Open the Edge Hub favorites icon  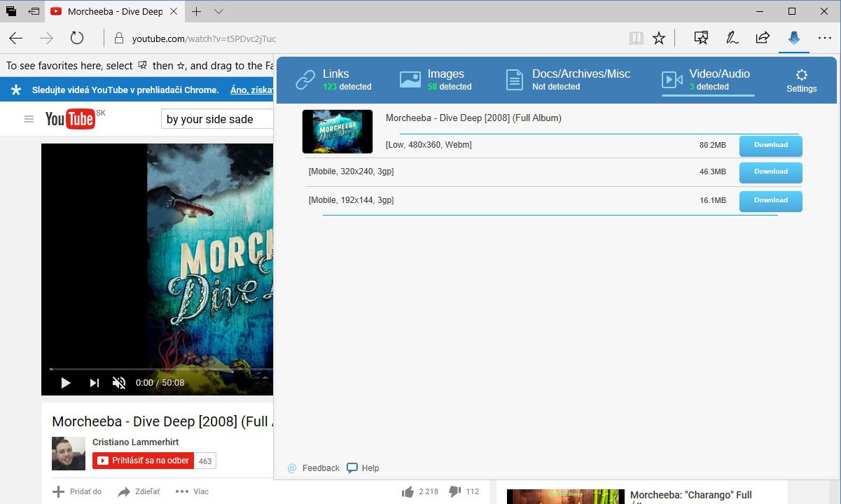(701, 38)
